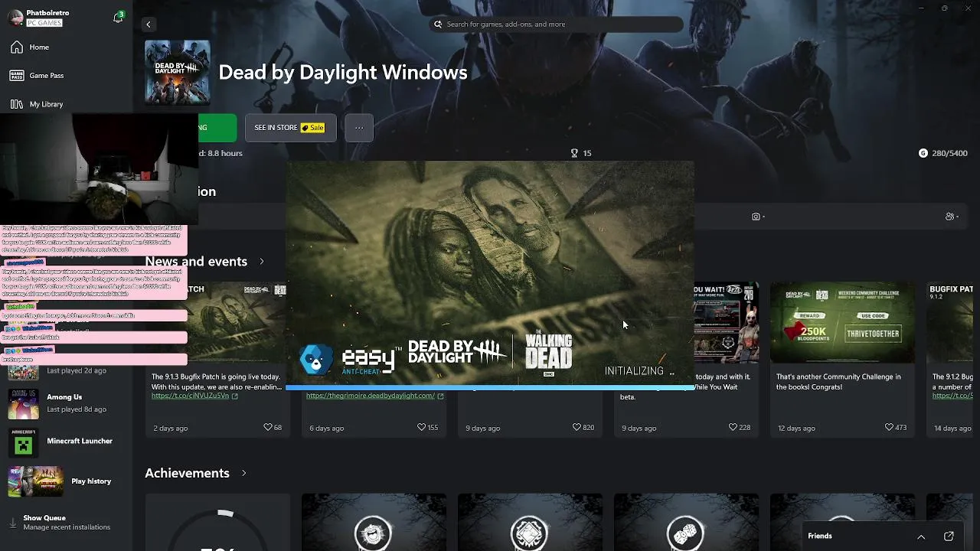Viewport: 980px width, 551px height.
Task: Click the Easy Anti-Cheat logo in splash
Action: [350, 359]
